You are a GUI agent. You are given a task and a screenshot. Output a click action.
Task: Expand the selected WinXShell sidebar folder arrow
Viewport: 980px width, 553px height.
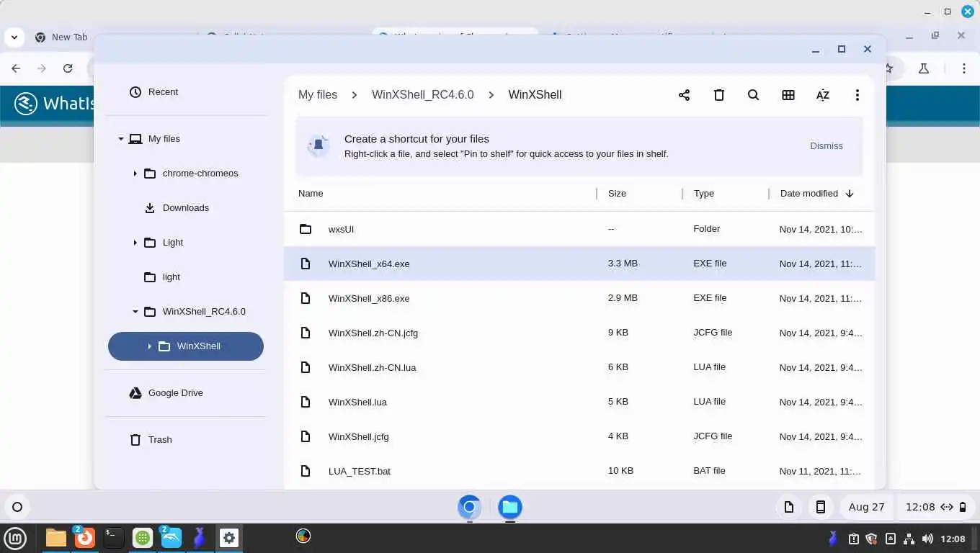pos(150,346)
